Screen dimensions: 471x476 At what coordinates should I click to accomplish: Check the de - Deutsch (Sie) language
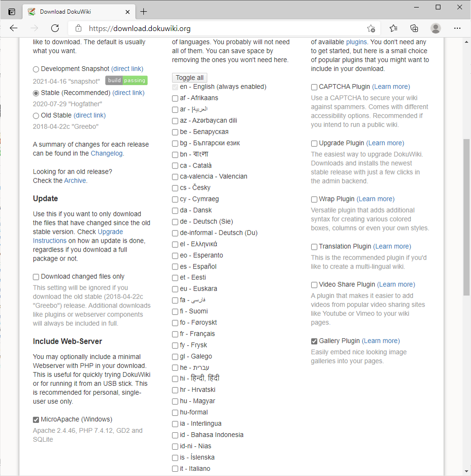point(175,222)
